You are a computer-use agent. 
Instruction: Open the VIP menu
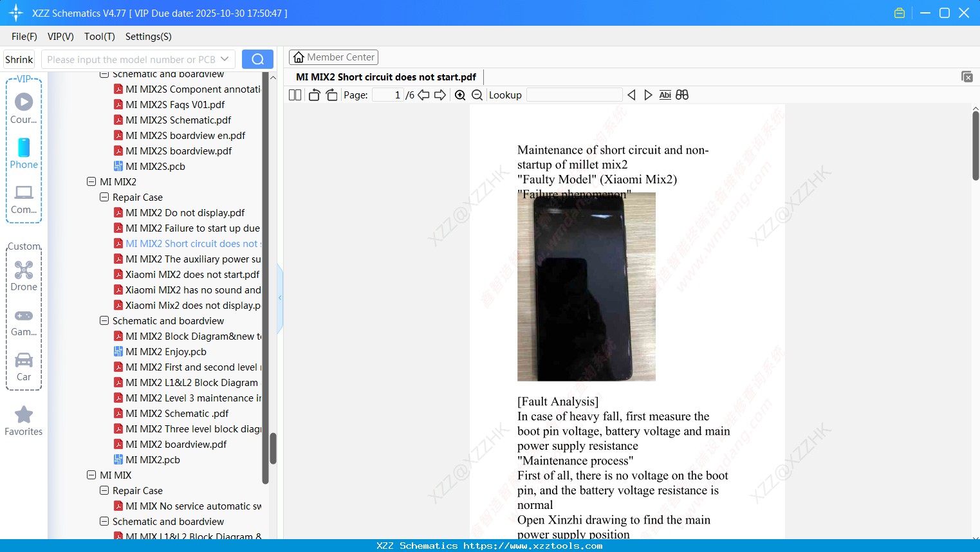[60, 37]
